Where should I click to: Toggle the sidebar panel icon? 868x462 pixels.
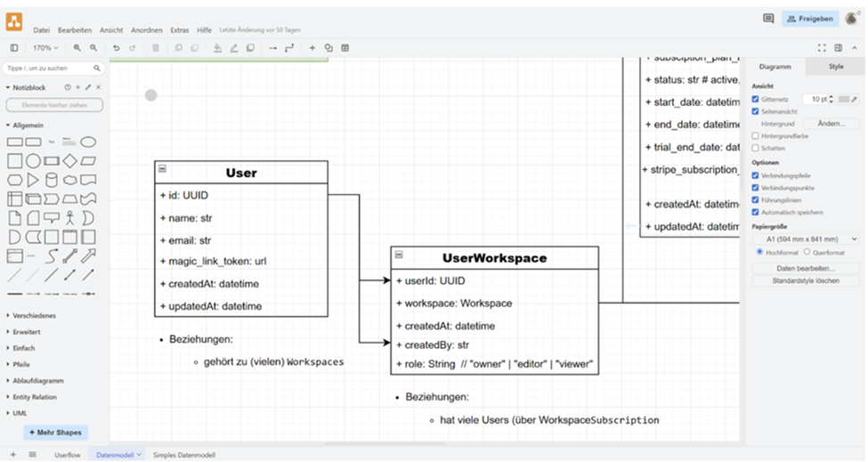point(14,48)
